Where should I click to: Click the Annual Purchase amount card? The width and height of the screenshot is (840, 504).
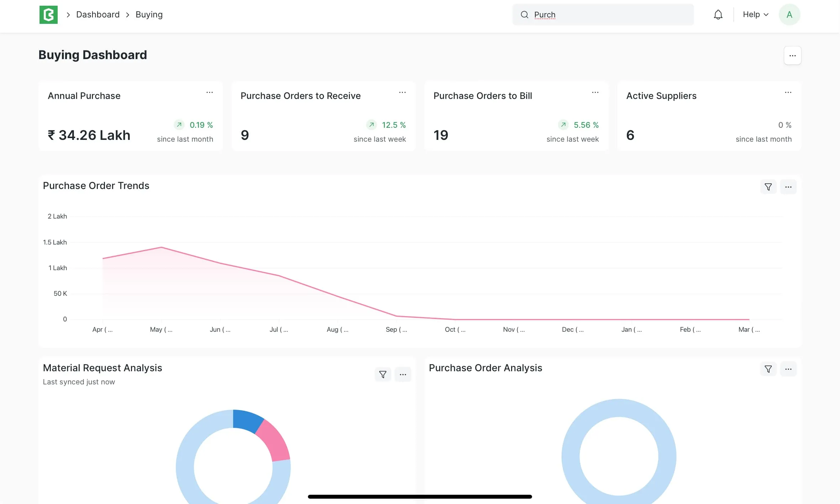tap(89, 135)
